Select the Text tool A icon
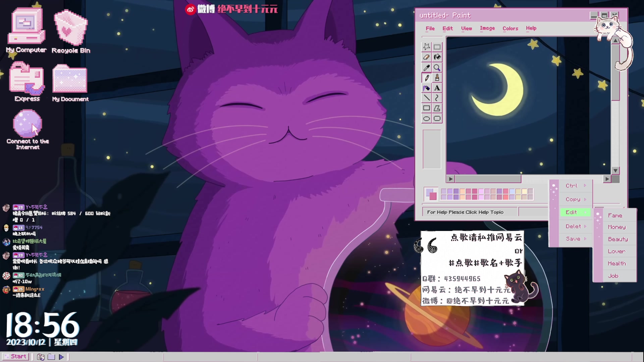This screenshot has height=362, width=644. tap(437, 88)
